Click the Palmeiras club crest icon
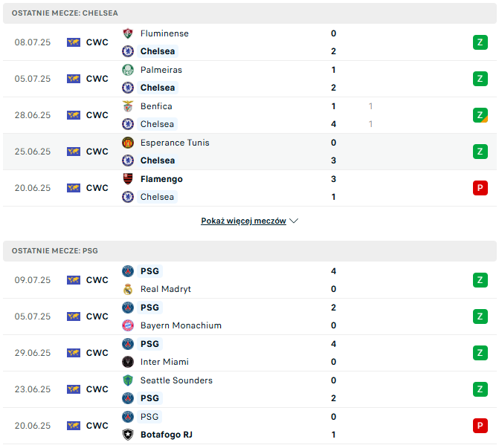The width and height of the screenshot is (499, 448). point(128,70)
